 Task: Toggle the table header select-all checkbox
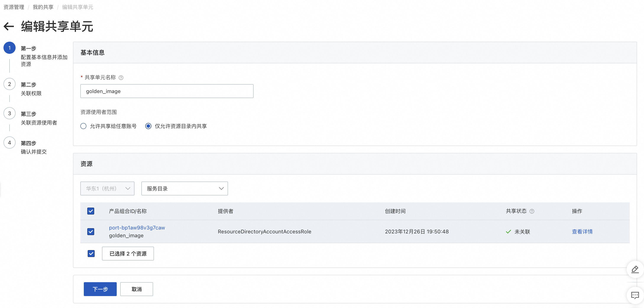click(x=91, y=211)
